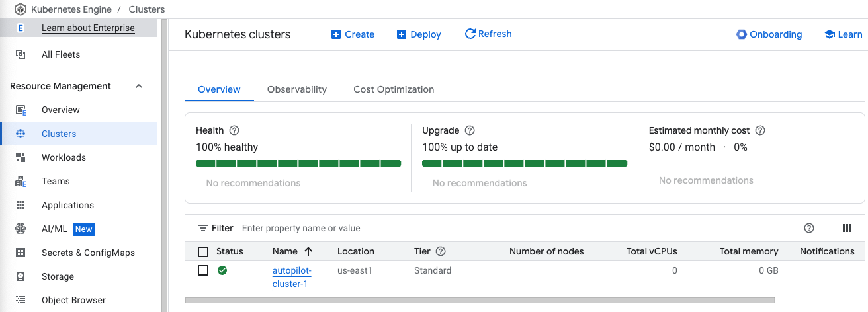Click the Location column header
This screenshot has height=312, width=868.
pos(356,251)
